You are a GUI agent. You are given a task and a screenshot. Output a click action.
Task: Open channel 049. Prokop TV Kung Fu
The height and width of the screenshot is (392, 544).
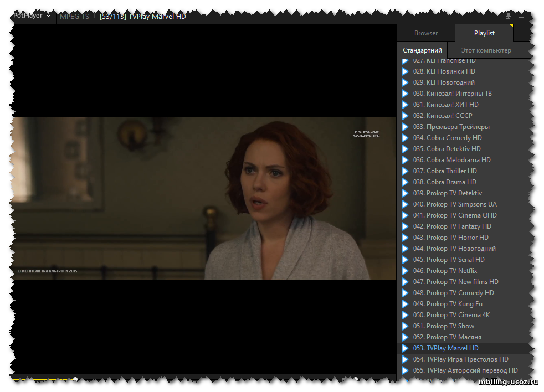pos(464,304)
